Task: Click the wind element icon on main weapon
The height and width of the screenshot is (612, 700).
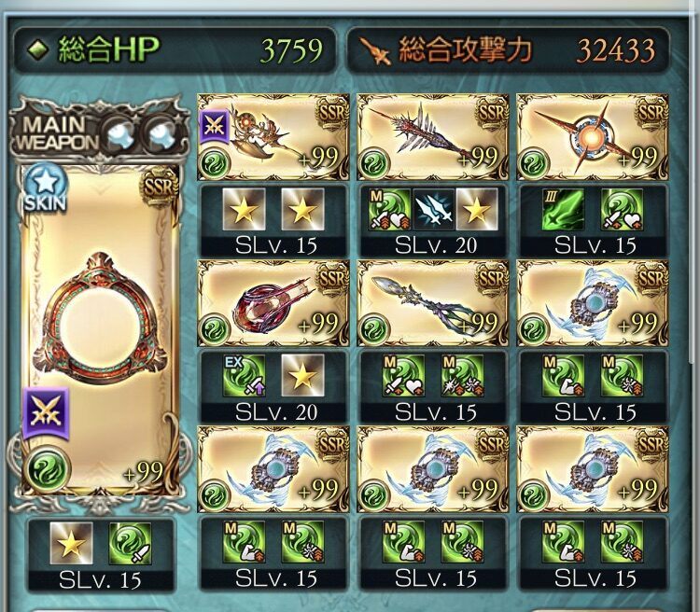Action: pos(48,468)
